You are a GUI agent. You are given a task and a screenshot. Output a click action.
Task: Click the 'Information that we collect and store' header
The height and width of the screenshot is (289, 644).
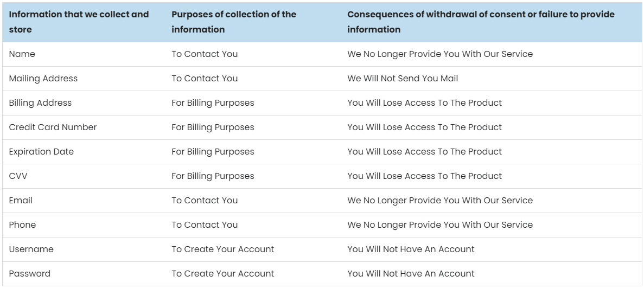coord(84,22)
